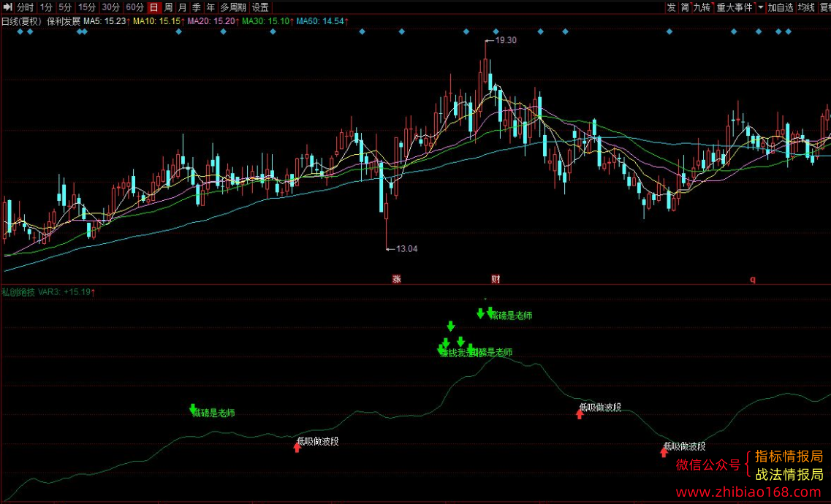Image resolution: width=831 pixels, height=504 pixels.
Task: Select the 15分 period tab
Action: (87, 7)
